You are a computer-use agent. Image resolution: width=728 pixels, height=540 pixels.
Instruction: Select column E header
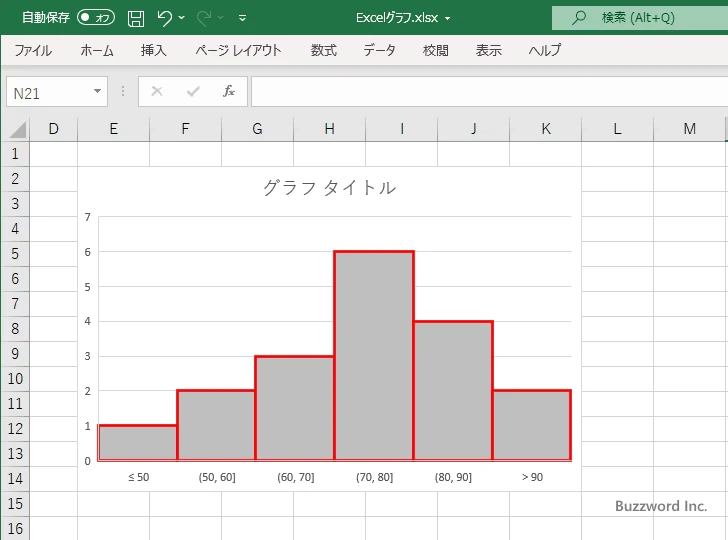tap(113, 129)
